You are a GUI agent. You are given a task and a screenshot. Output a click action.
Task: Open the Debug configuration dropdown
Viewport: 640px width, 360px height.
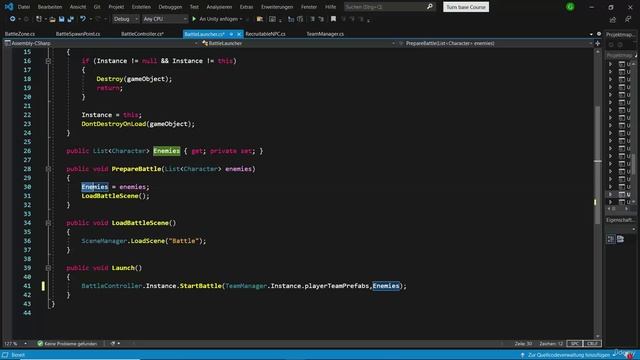pyautogui.click(x=126, y=19)
